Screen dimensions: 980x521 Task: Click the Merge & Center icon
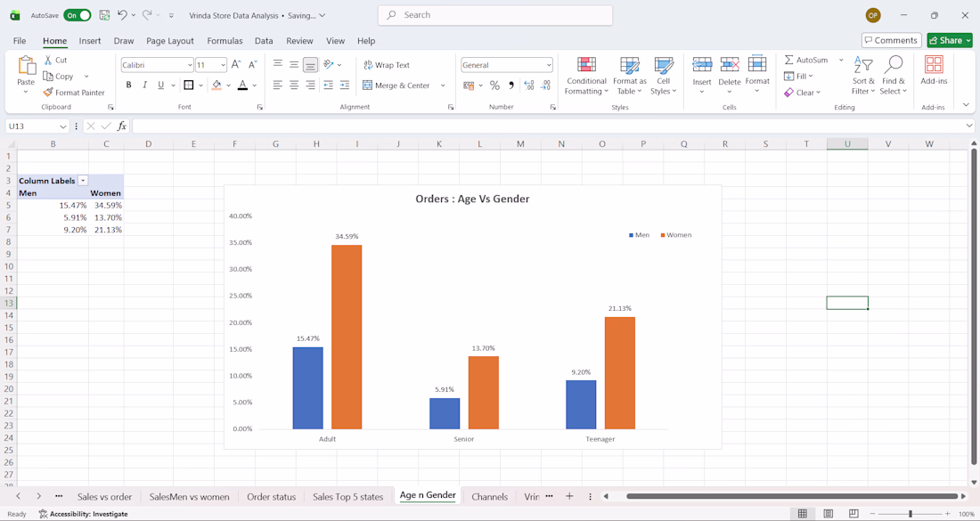(x=367, y=85)
